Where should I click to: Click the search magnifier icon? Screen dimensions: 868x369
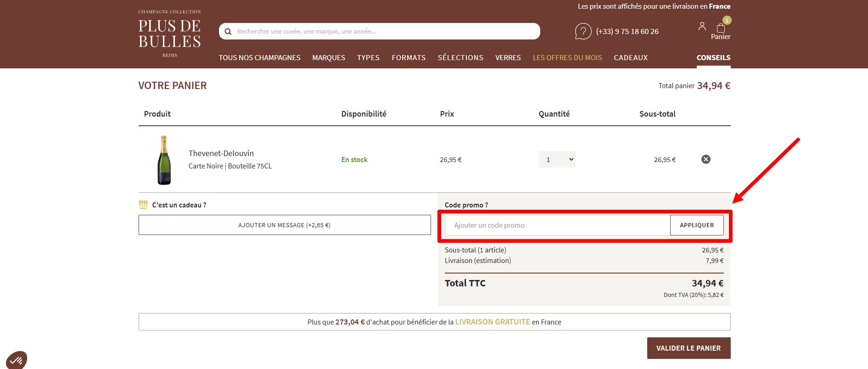pyautogui.click(x=228, y=32)
